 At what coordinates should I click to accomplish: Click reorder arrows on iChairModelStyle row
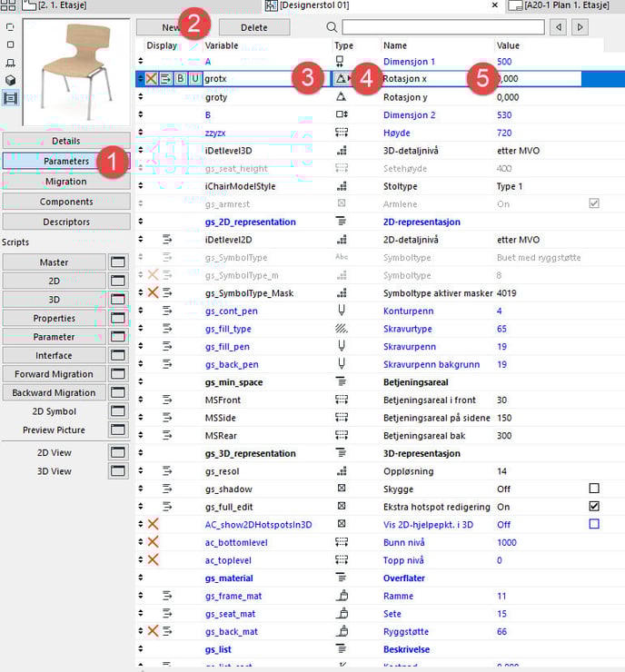pos(141,186)
